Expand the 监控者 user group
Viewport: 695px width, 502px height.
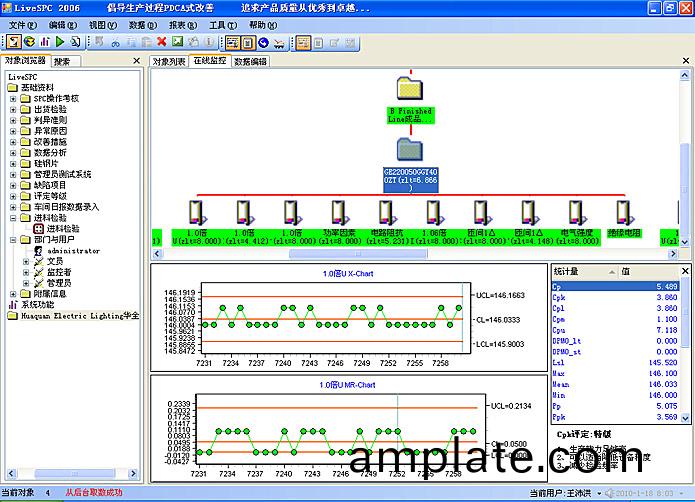click(x=26, y=272)
